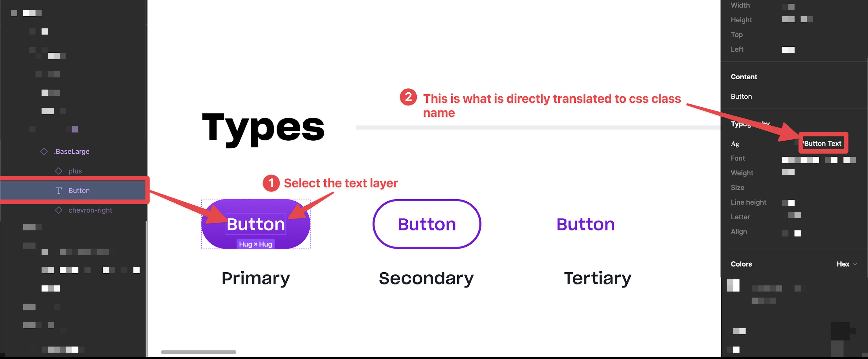
Task: Select the .BaseLarge component diamond icon
Action: tap(44, 151)
